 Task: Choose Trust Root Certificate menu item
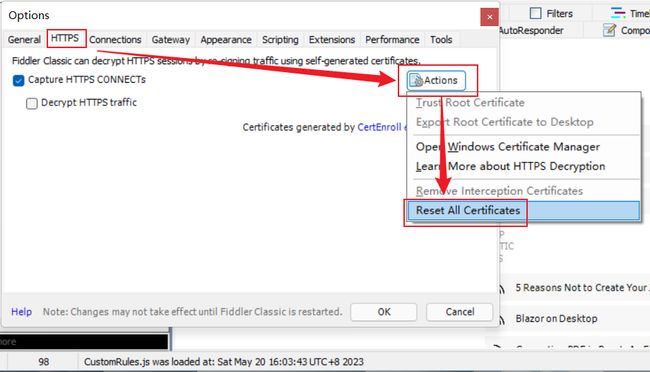pyautogui.click(x=470, y=103)
